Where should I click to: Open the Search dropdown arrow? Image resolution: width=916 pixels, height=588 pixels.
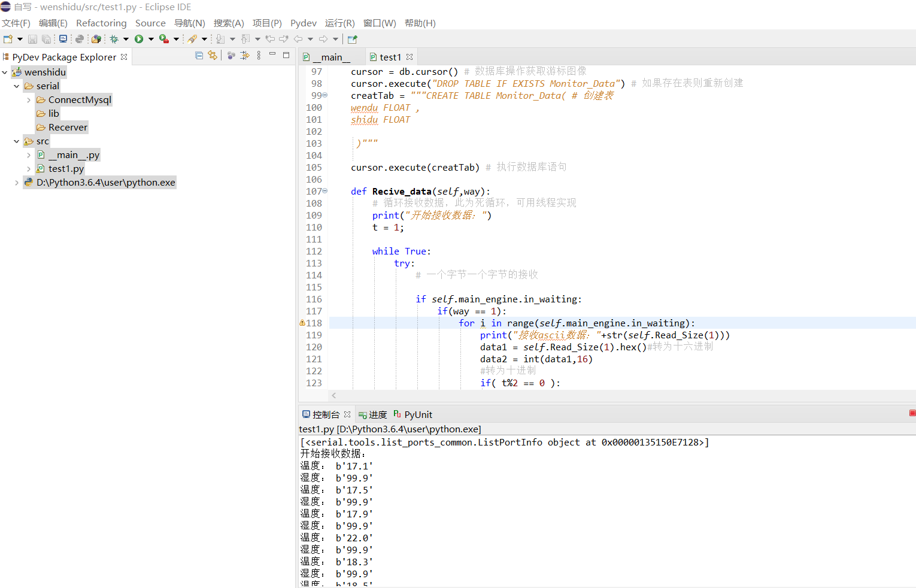tap(204, 39)
